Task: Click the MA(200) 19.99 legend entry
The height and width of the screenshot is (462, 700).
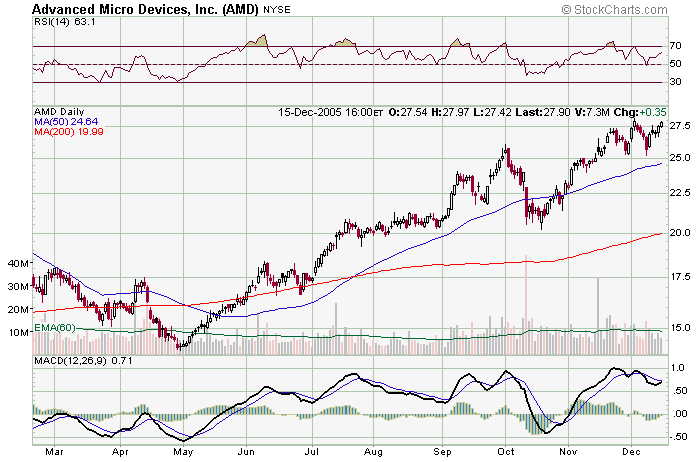Action: click(x=69, y=131)
